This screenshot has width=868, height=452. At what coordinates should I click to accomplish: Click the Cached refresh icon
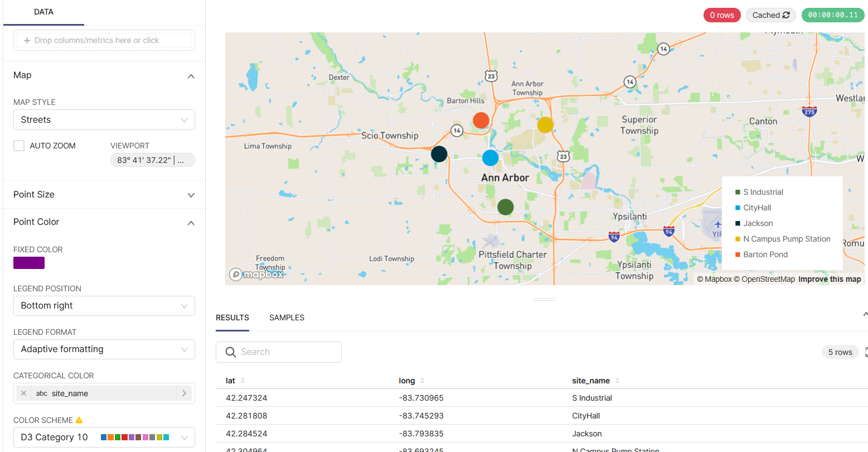tap(786, 15)
